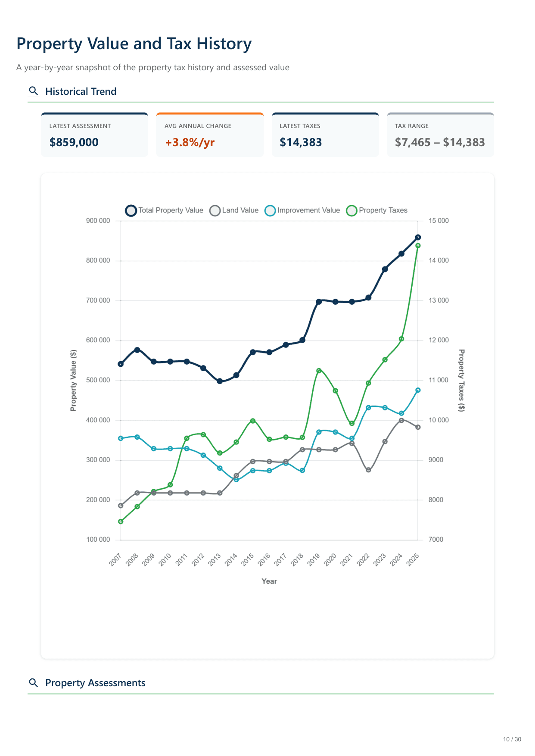Click the Historical Trend section heading

coord(81,91)
